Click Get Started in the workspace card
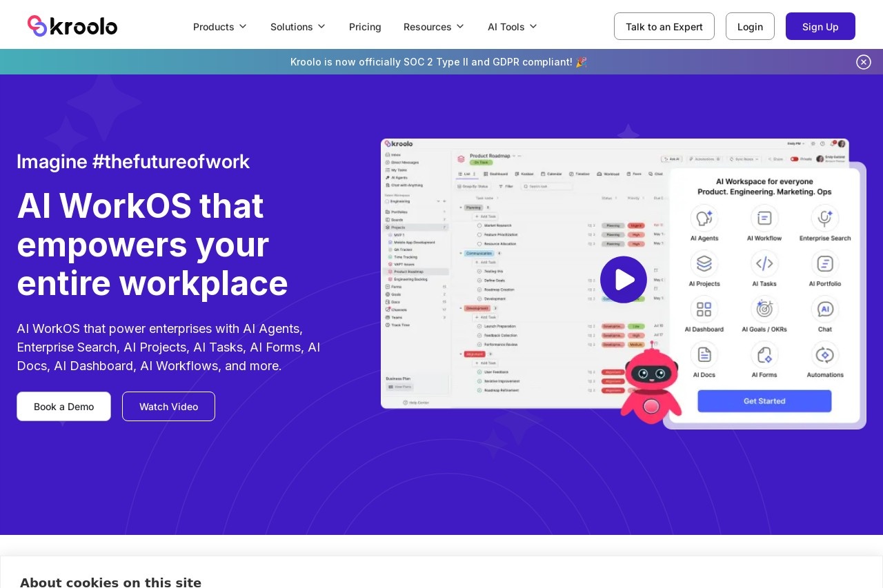Image resolution: width=883 pixels, height=588 pixels. [x=764, y=401]
